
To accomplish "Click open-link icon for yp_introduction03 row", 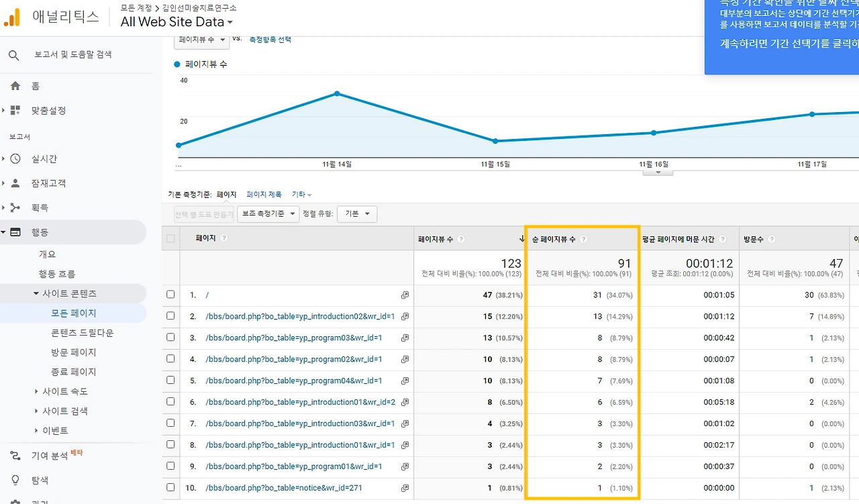I will (405, 423).
